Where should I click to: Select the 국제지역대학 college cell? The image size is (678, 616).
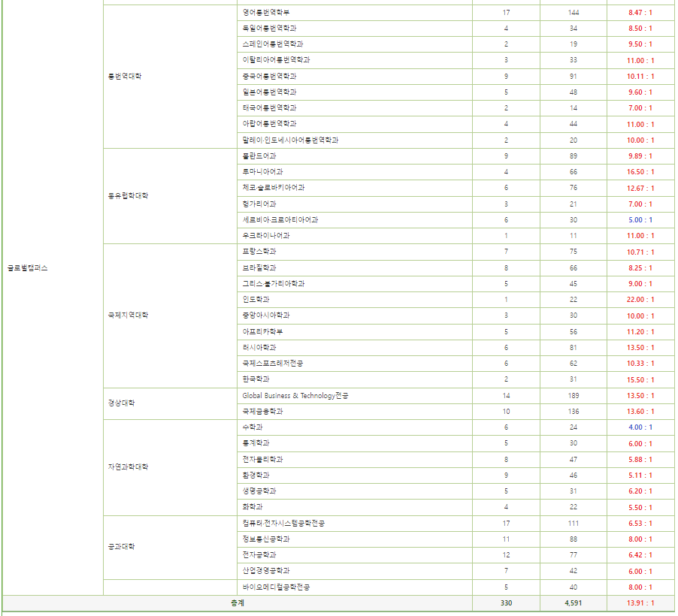[128, 316]
